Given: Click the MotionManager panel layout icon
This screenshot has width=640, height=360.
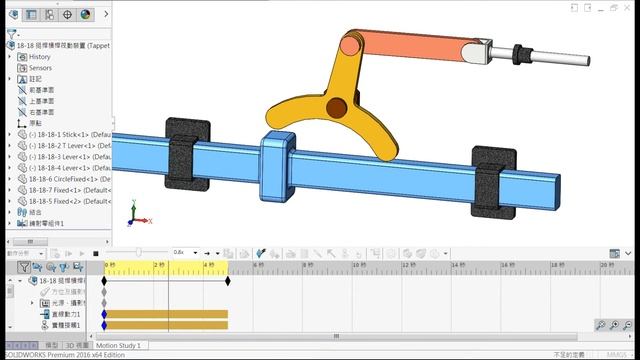Looking at the screenshot, I should pyautogui.click(x=614, y=253).
